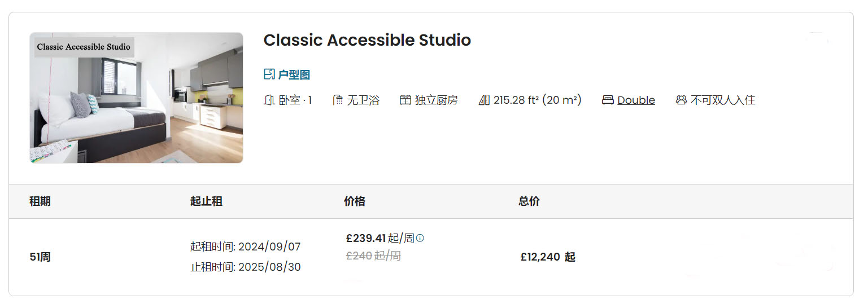Image resolution: width=868 pixels, height=308 pixels.
Task: Click the 租期 column header
Action: (40, 201)
